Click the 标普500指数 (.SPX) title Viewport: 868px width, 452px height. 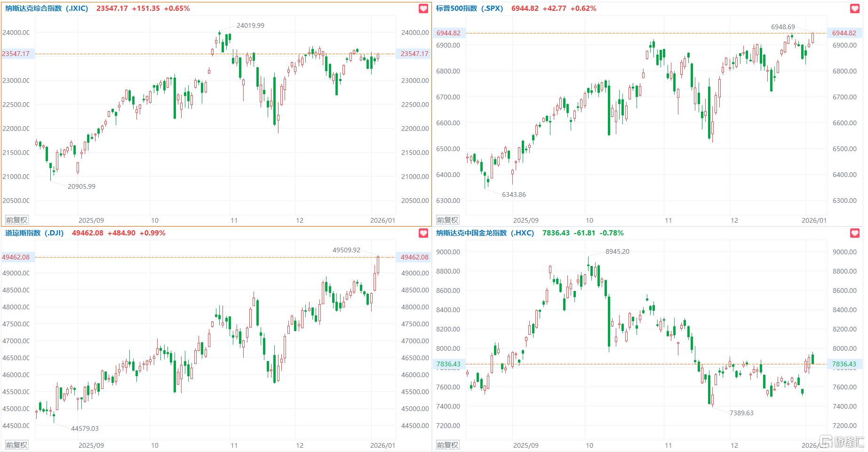pyautogui.click(x=469, y=8)
